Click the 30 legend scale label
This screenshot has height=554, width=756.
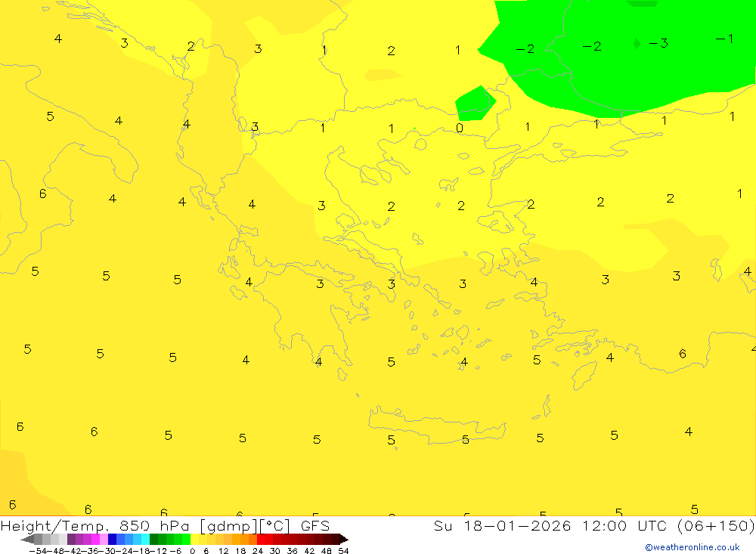(x=275, y=551)
